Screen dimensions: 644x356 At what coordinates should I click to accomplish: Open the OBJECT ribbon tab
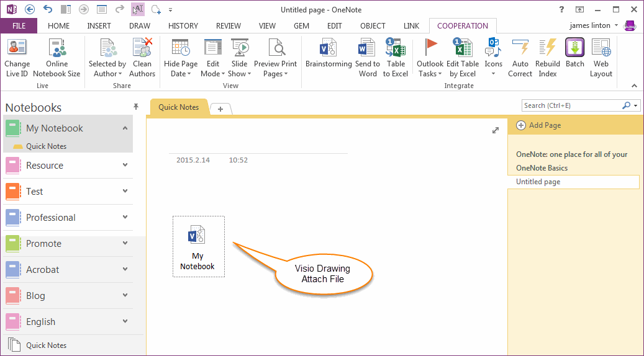pyautogui.click(x=373, y=26)
